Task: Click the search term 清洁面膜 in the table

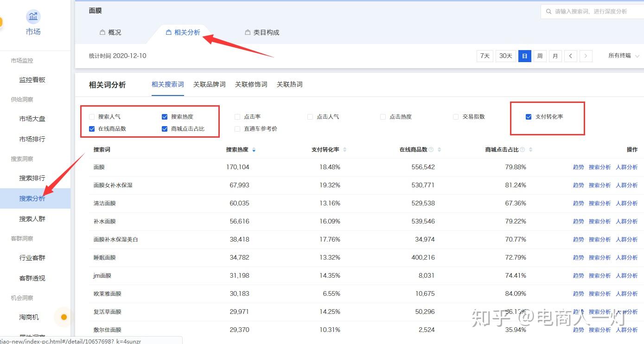Action: click(105, 203)
